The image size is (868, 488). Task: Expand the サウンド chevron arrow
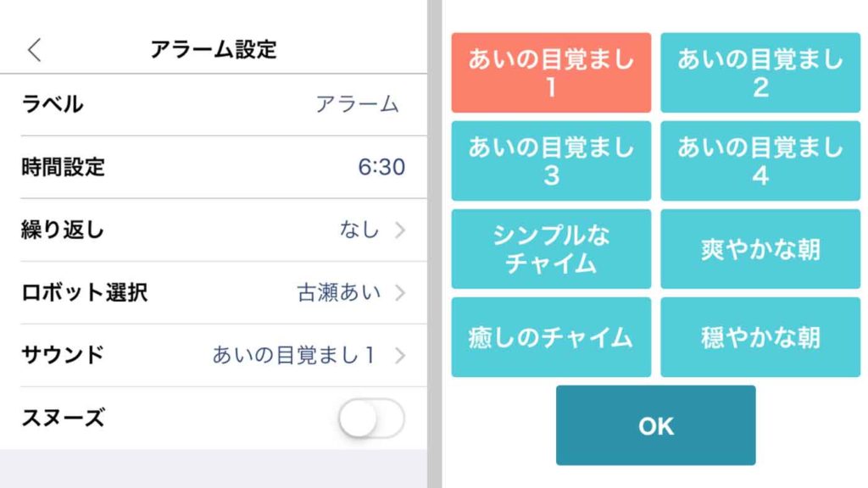(x=400, y=355)
